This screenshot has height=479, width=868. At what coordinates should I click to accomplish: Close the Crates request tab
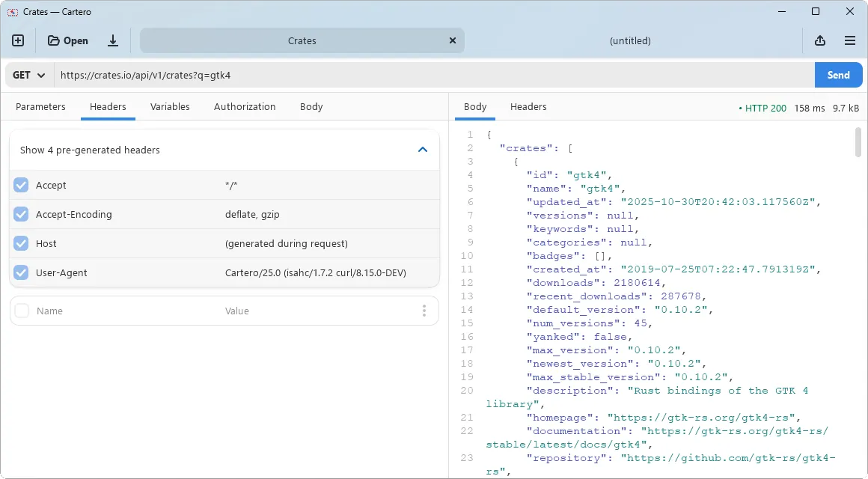click(x=453, y=40)
